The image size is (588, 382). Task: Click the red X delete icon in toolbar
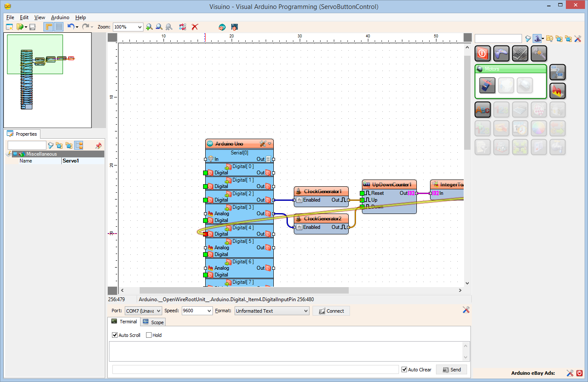195,27
